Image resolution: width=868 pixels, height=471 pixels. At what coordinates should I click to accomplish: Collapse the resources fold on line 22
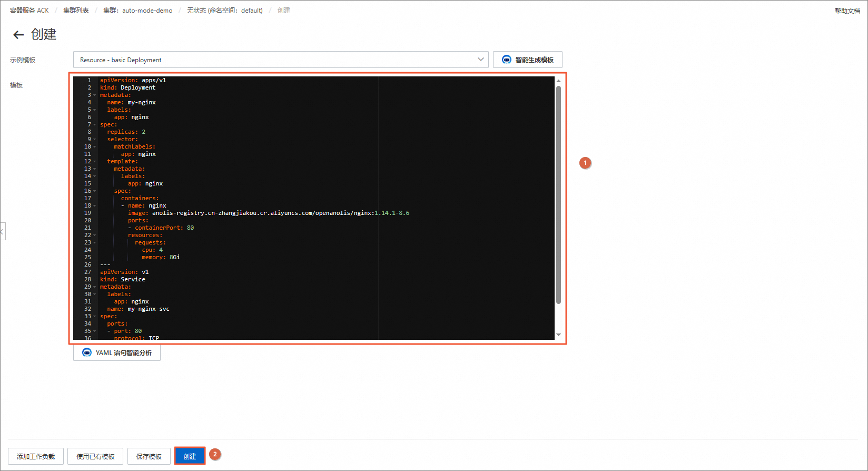[95, 235]
